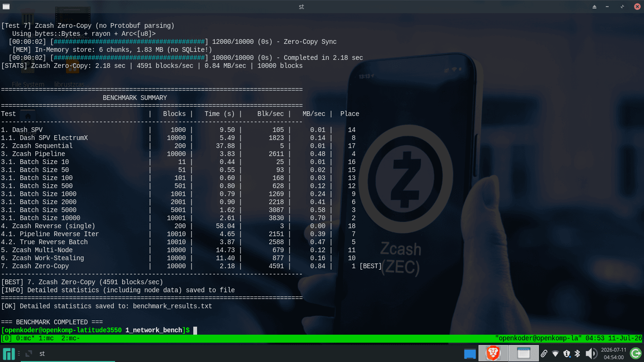Shade the st window using up arrow
The height and width of the screenshot is (362, 644).
[x=594, y=7]
